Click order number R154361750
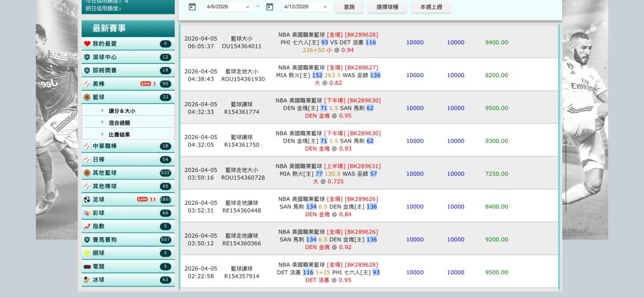644x298 pixels. pyautogui.click(x=241, y=145)
